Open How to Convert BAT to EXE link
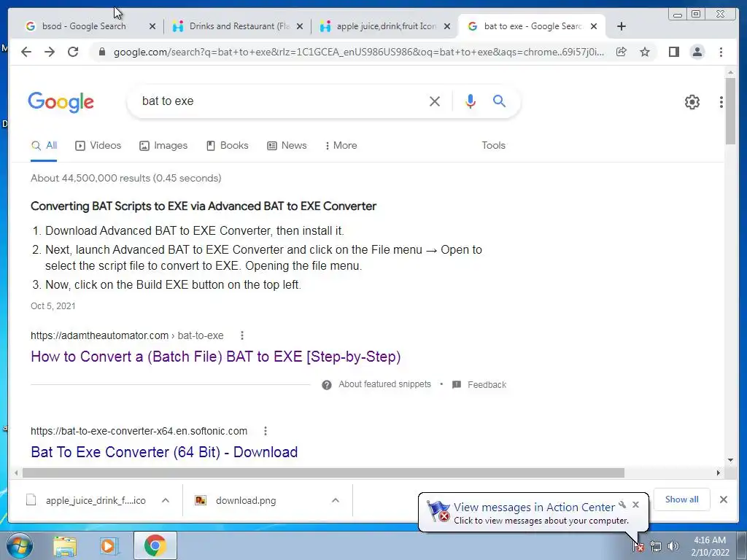The height and width of the screenshot is (560, 747). click(216, 357)
